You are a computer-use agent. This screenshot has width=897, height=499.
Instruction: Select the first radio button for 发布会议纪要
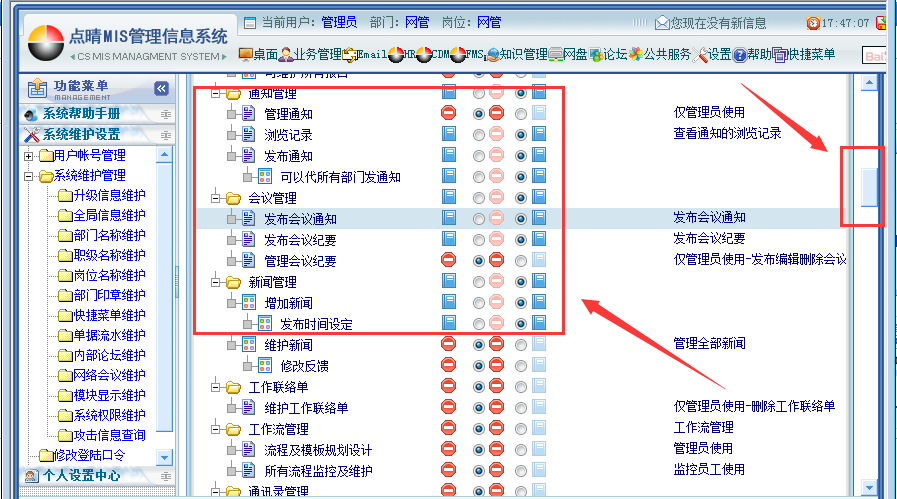pos(479,240)
